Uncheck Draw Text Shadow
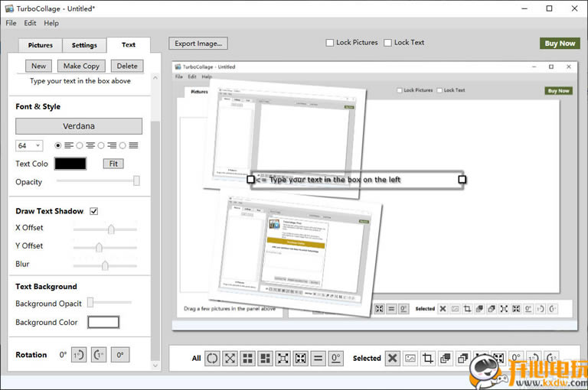588x390 pixels. (x=94, y=211)
